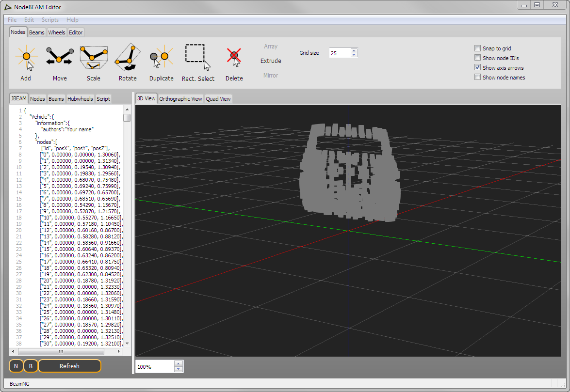Viewport: 570px width, 392px height.
Task: Click the gray 3D model in viewport
Action: point(350,172)
